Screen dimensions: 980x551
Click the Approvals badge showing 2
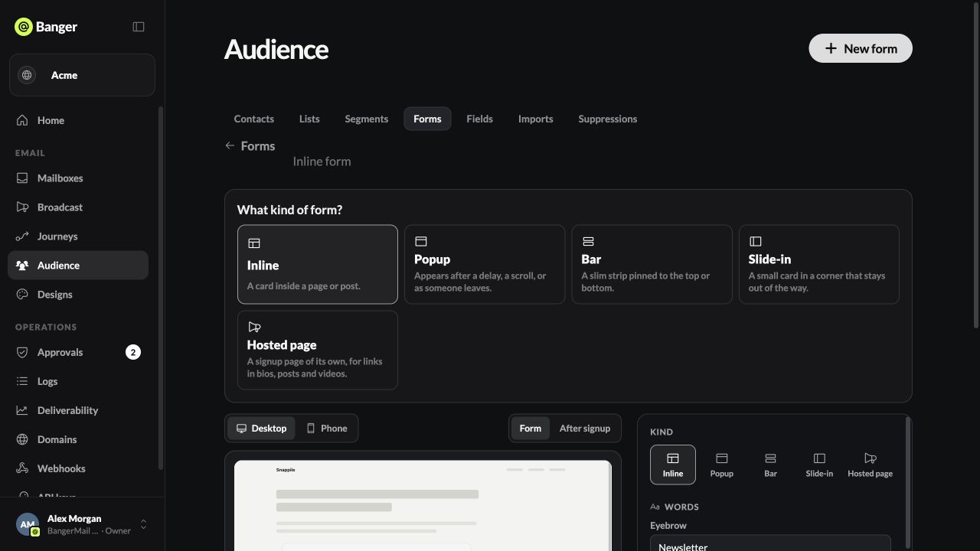click(x=133, y=353)
